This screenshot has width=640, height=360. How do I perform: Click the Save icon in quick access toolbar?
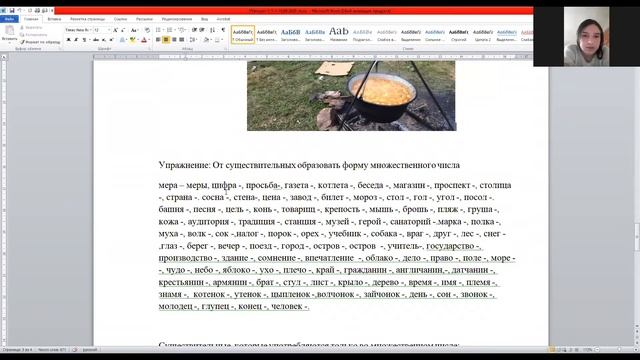pos(12,11)
